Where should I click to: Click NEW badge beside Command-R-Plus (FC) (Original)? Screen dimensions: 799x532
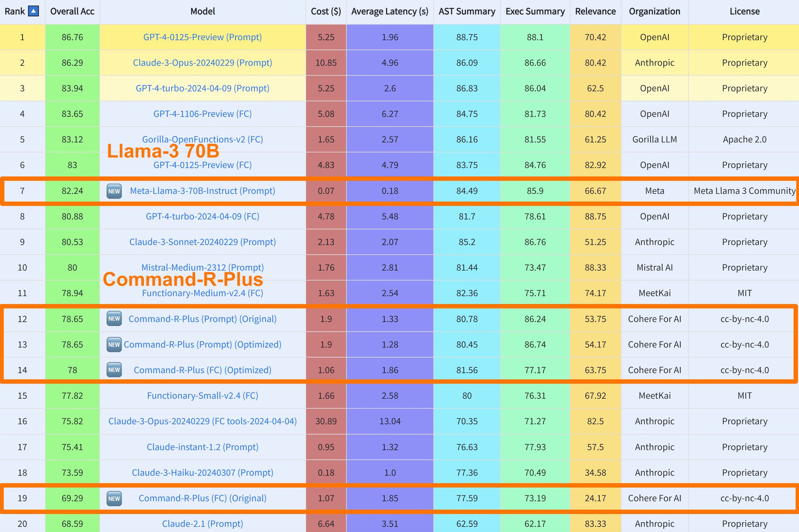click(114, 498)
